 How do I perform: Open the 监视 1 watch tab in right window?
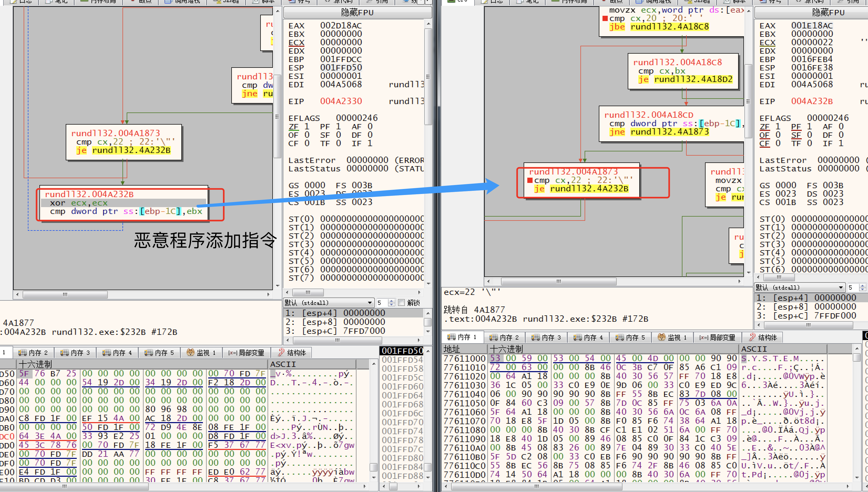672,337
